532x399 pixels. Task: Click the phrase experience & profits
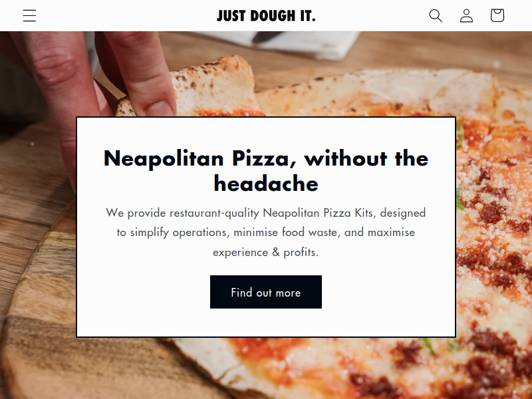click(266, 252)
